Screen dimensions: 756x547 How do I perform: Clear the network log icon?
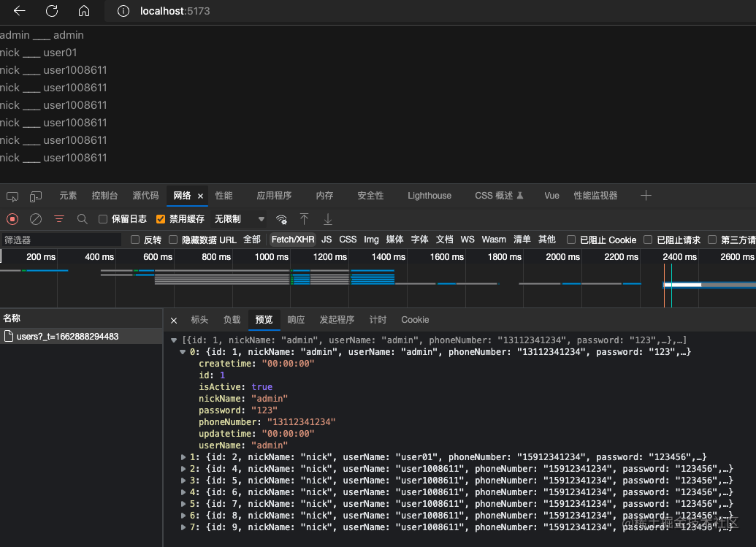tap(36, 219)
